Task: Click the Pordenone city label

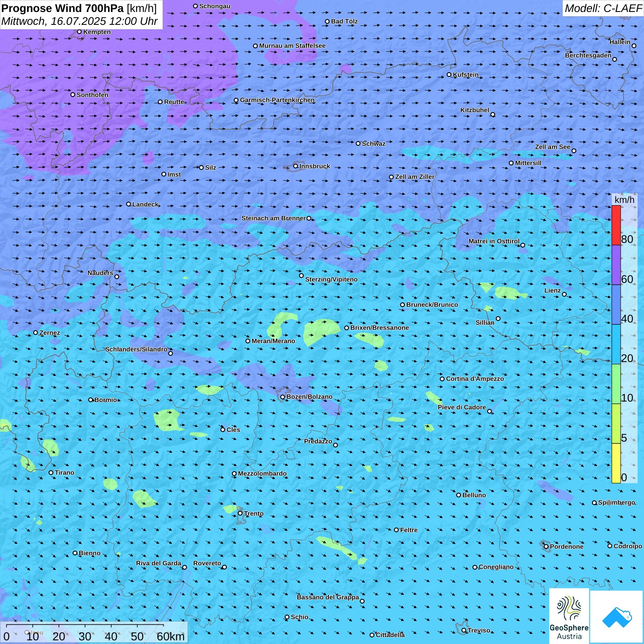Action: click(566, 546)
